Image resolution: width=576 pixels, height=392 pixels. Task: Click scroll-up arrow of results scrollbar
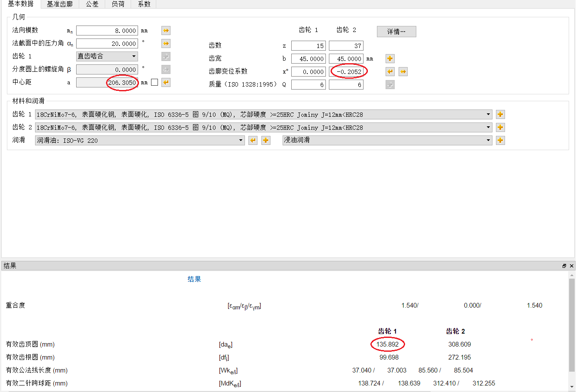pyautogui.click(x=572, y=275)
